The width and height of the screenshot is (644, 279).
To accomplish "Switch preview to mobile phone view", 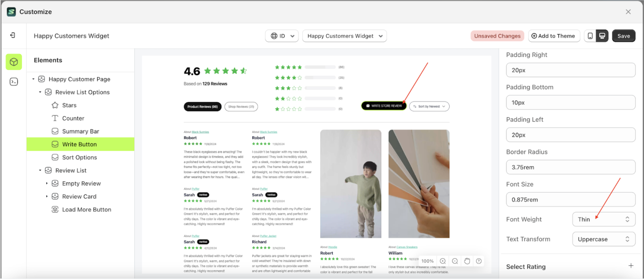I will (x=590, y=36).
